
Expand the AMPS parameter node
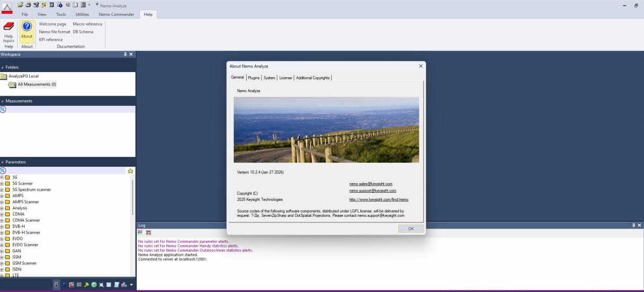click(x=2, y=196)
